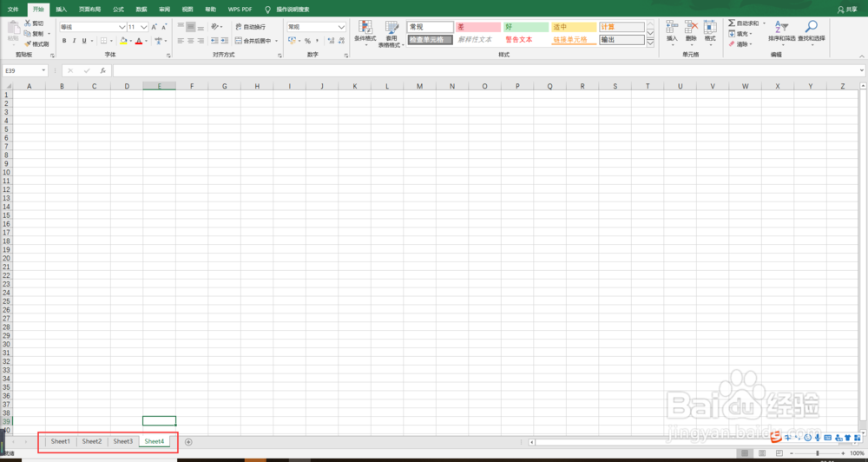Image resolution: width=868 pixels, height=462 pixels.
Task: Click the Cut (剪切) scissors icon
Action: pos(28,23)
